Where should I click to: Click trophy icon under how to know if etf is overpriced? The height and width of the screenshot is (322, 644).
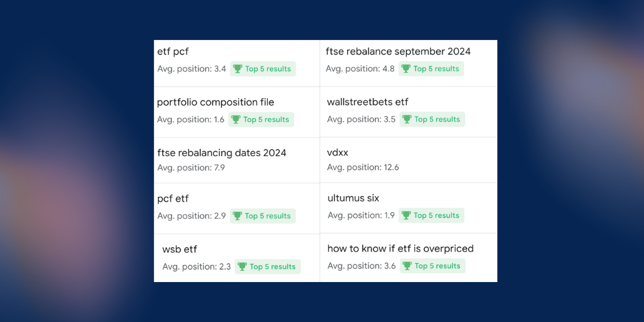pos(407,267)
